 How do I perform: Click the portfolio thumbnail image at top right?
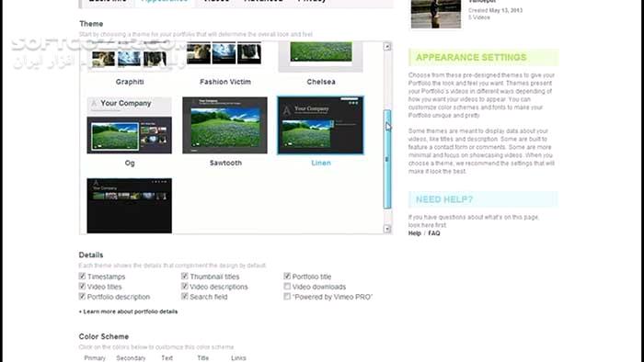point(436,14)
